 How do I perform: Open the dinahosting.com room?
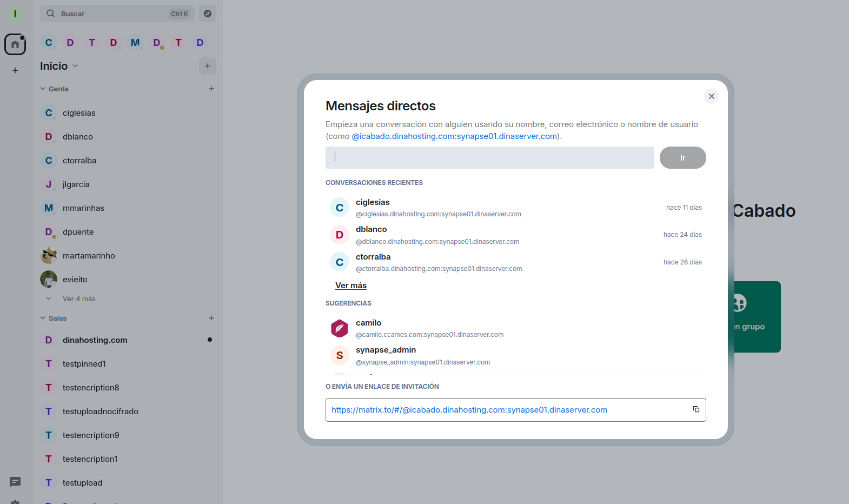tap(95, 340)
